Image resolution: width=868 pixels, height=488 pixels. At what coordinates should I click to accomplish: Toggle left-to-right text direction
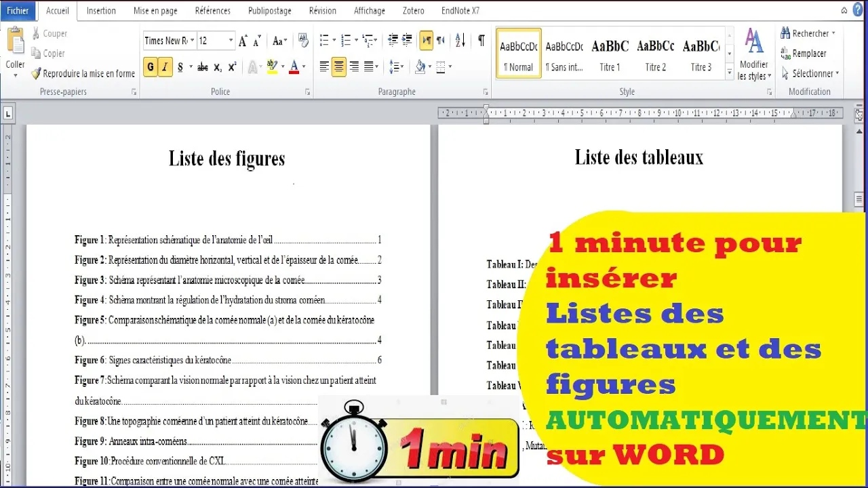pyautogui.click(x=426, y=41)
